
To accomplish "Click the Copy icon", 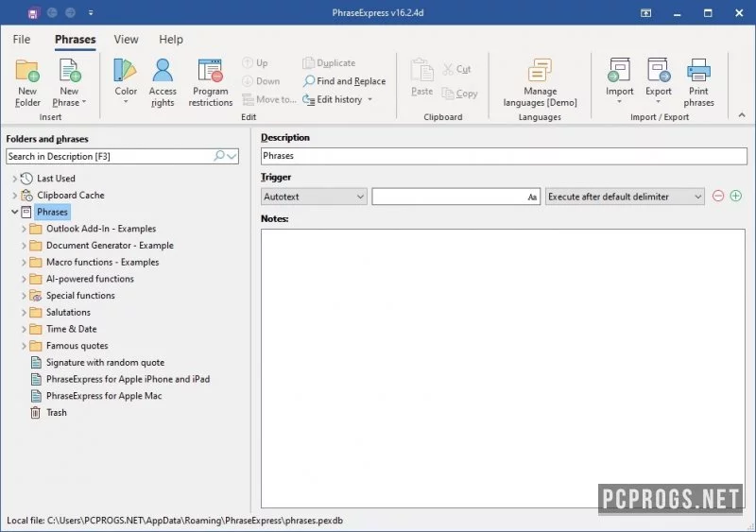I will point(448,94).
